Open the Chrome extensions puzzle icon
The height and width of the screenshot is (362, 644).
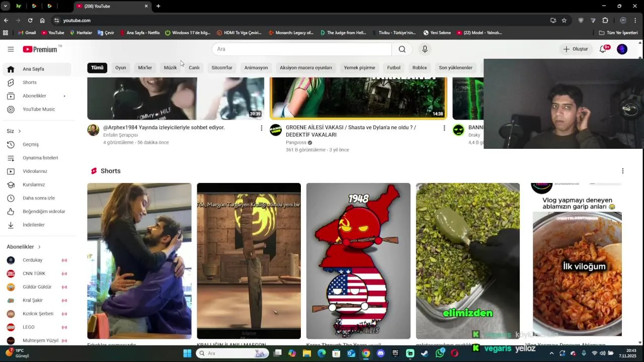[x=605, y=20]
